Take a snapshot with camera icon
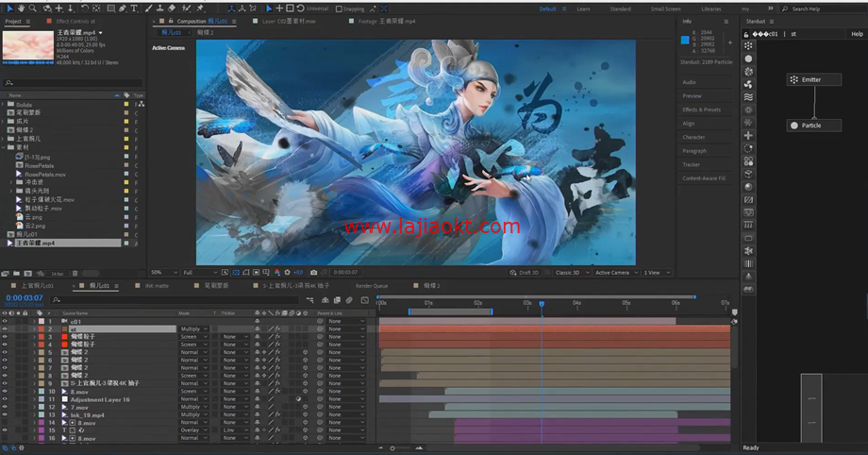This screenshot has width=868, height=455. click(x=314, y=272)
